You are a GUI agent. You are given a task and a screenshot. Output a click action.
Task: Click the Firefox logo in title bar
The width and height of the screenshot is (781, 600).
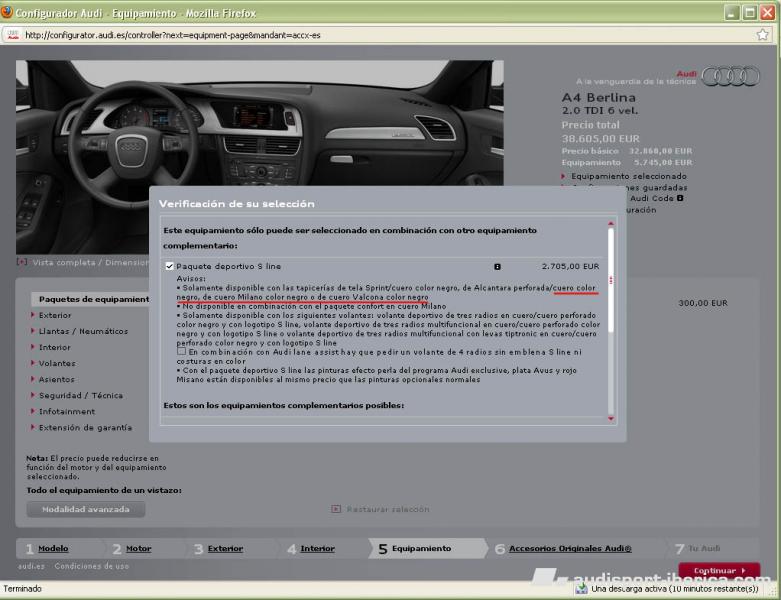tap(7, 12)
